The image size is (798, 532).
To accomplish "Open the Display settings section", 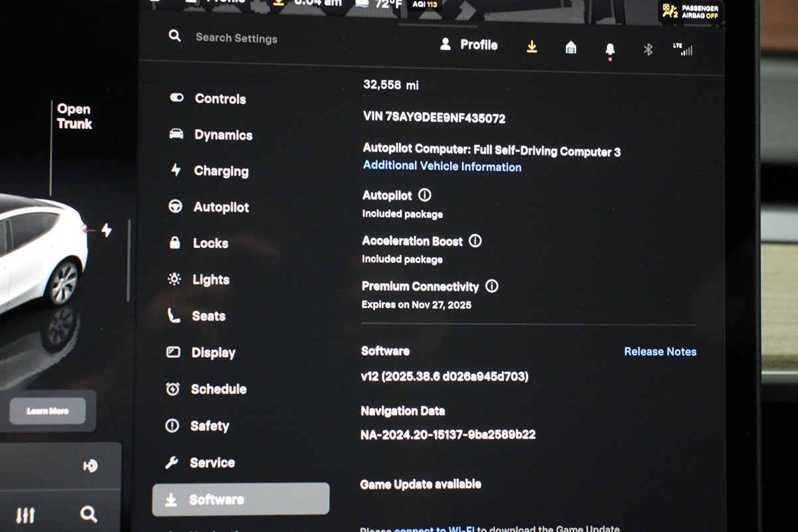I will [x=213, y=352].
